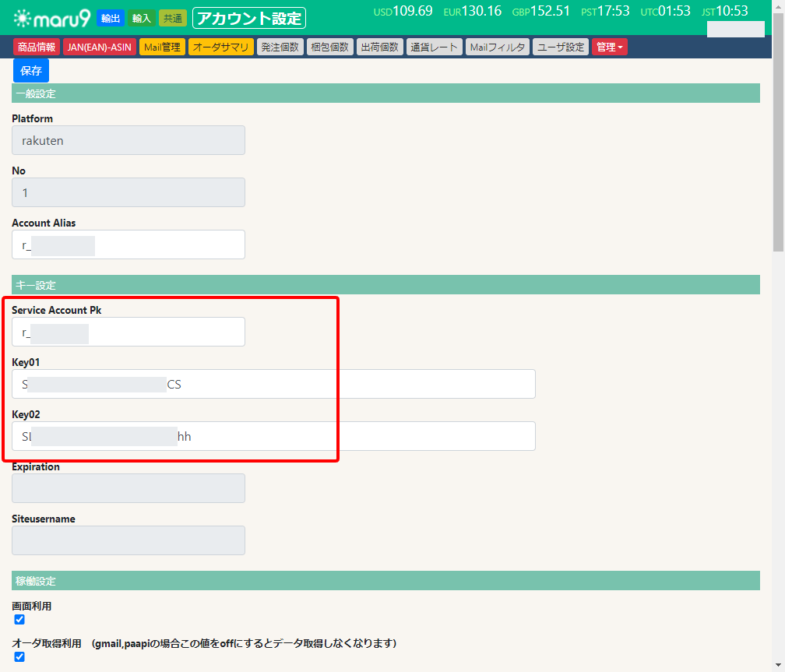
Task: Edit the Key02 field
Action: tap(273, 436)
